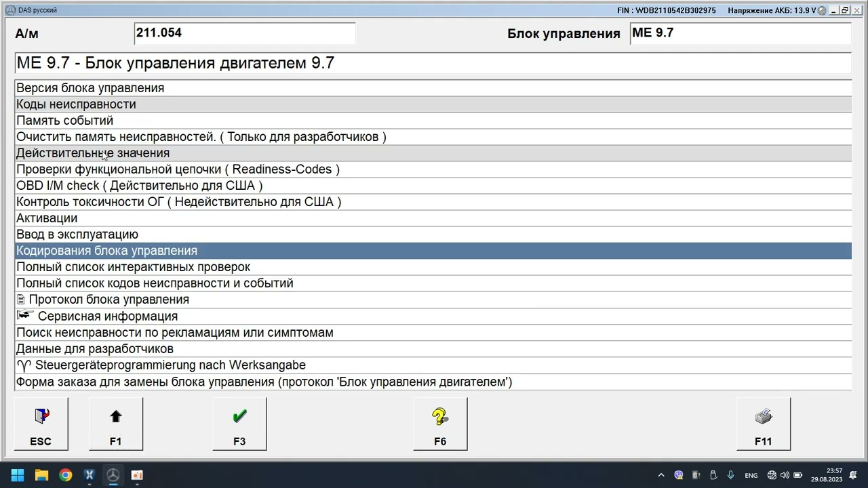
Task: Open the notifications bell icon
Action: click(854, 475)
